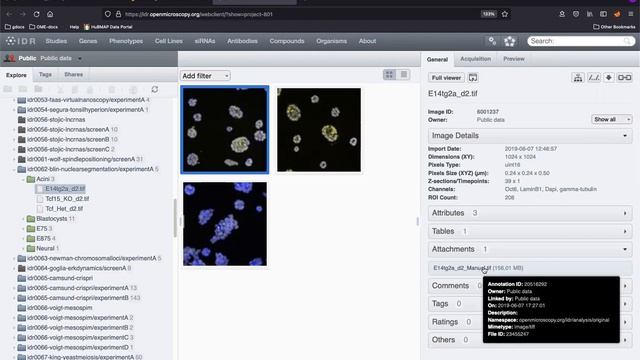Go back with the browser back arrow

pyautogui.click(x=9, y=14)
